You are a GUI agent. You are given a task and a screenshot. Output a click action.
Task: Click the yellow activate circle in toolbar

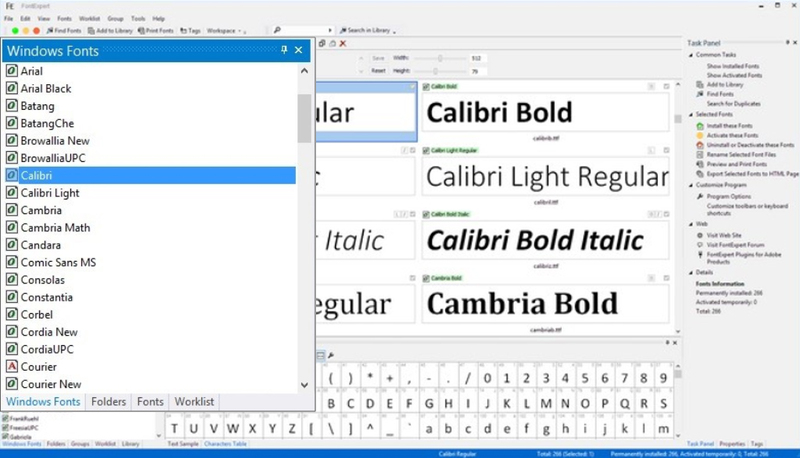26,31
